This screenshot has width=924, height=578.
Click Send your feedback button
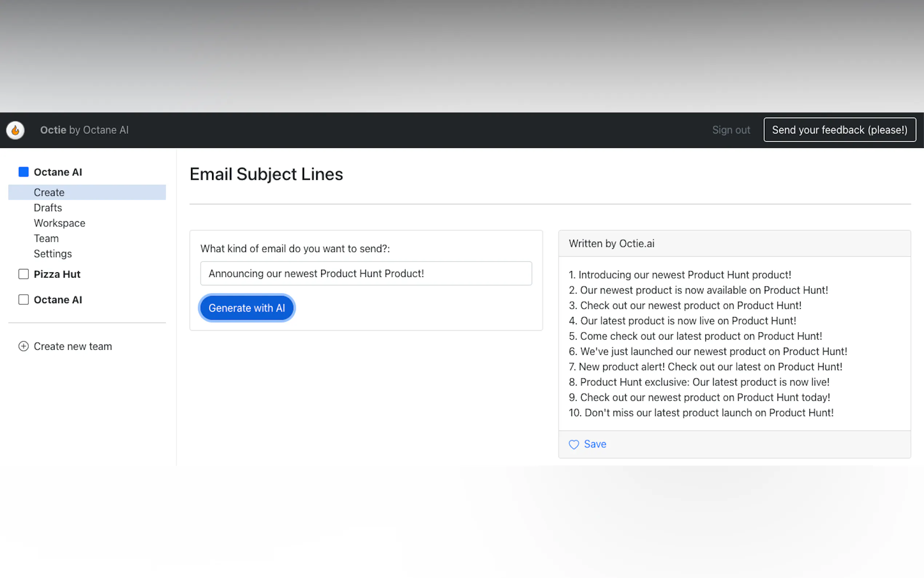840,130
